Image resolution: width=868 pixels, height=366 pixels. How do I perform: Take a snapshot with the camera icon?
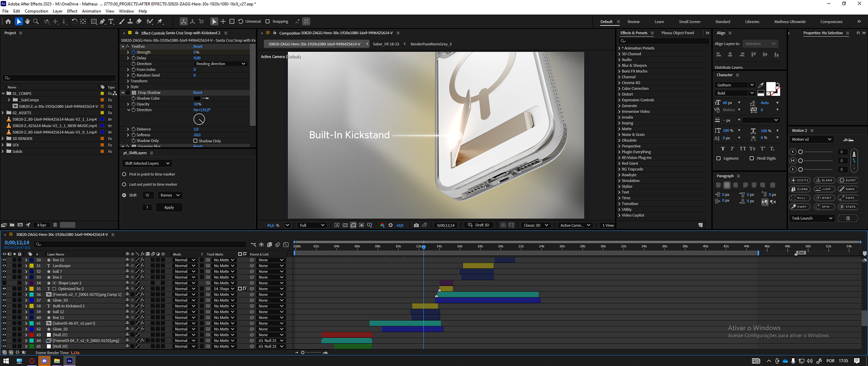coord(416,225)
